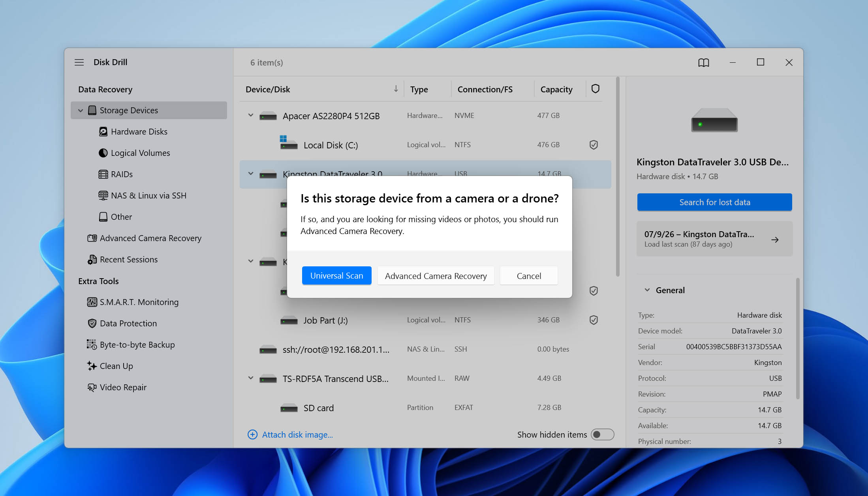Open RAIDs in the sidebar
The height and width of the screenshot is (496, 868).
pos(122,174)
